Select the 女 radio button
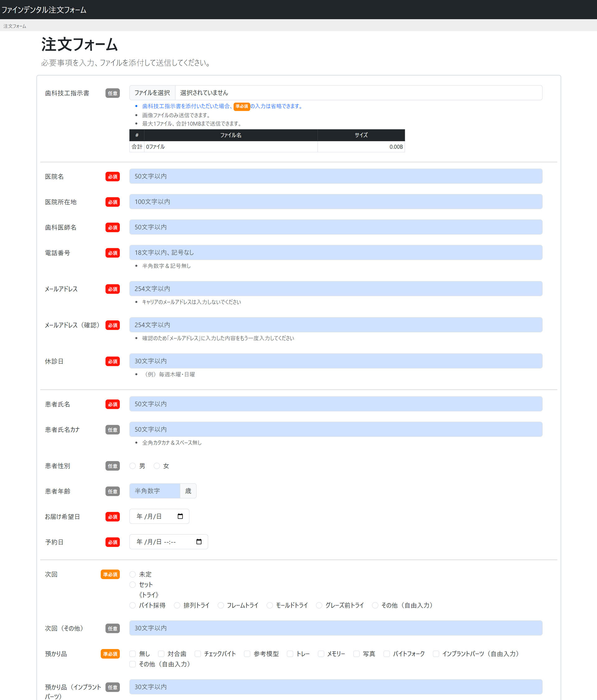Screen dimensions: 597x700 (156, 466)
